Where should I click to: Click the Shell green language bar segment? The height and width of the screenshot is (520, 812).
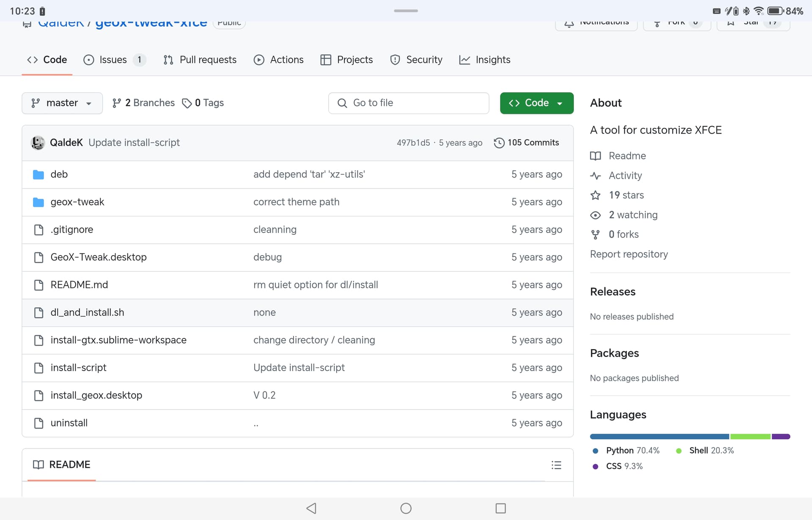(x=750, y=437)
